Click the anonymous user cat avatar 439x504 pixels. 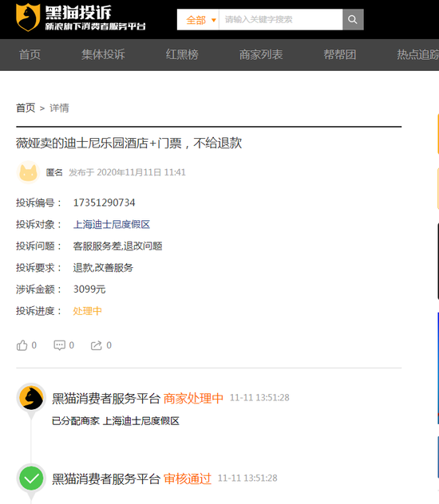click(28, 172)
